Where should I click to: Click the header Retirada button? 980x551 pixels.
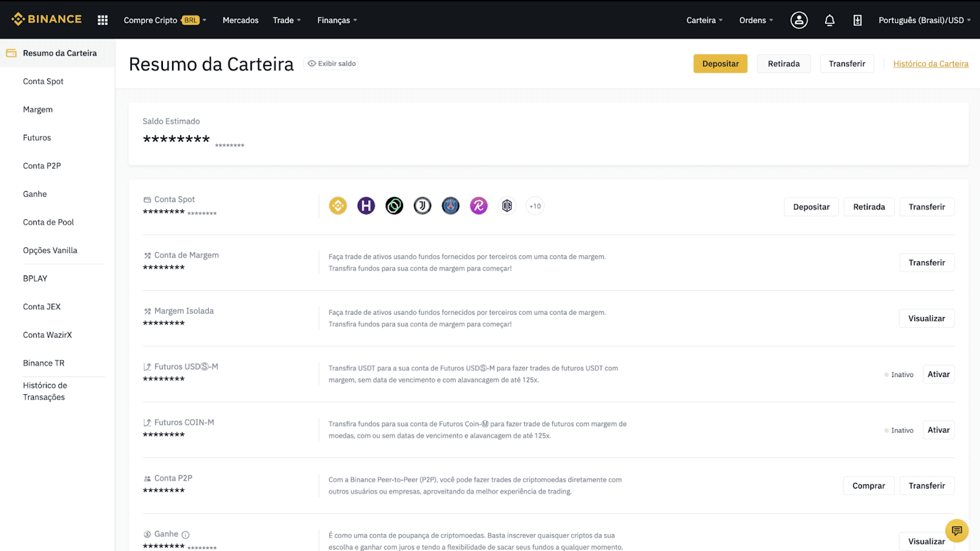[x=784, y=64]
